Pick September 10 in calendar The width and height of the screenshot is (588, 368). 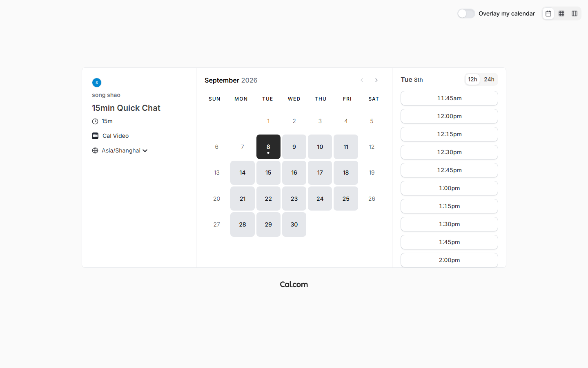point(320,147)
